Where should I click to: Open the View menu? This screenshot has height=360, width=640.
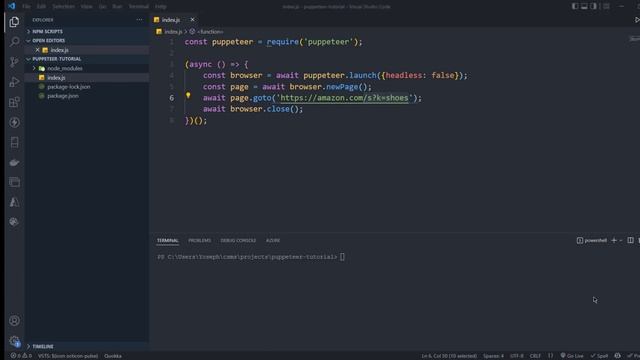[x=86, y=7]
